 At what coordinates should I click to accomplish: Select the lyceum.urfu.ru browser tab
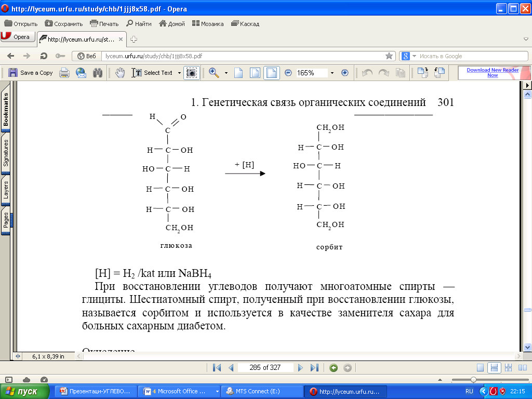pos(81,39)
